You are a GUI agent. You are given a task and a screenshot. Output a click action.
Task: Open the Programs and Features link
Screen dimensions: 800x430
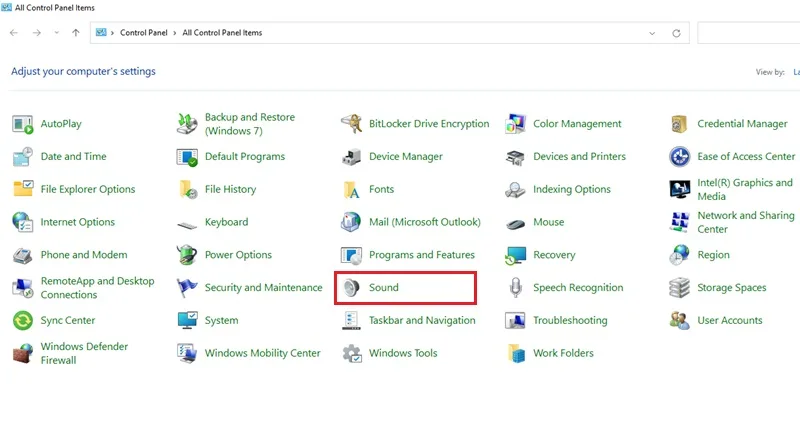click(421, 255)
